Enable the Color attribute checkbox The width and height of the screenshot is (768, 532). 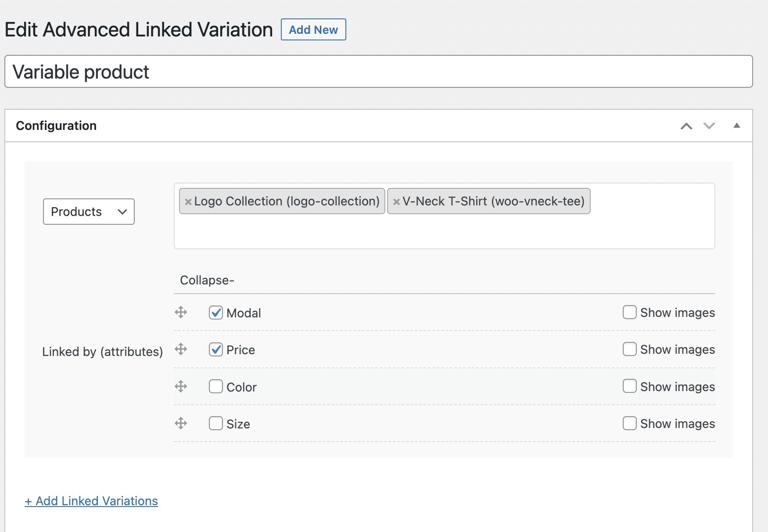(215, 386)
